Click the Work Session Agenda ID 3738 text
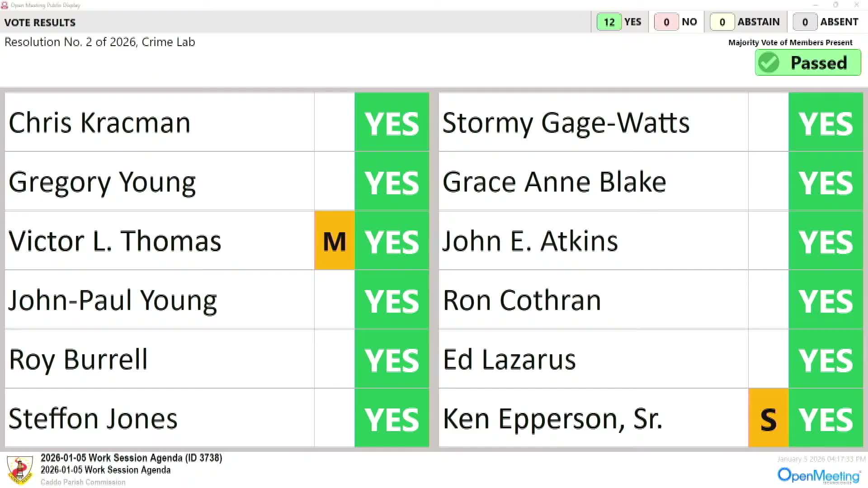 [131, 458]
